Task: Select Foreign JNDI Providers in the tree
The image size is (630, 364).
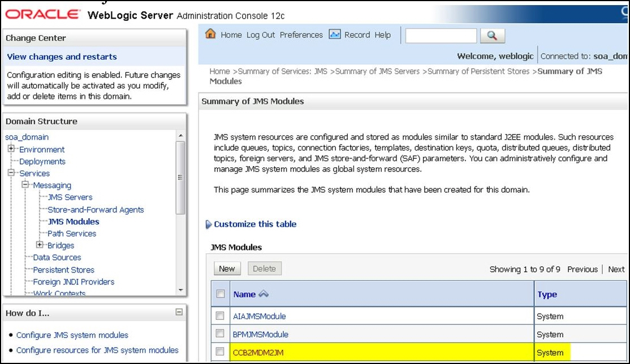Action: [x=74, y=281]
